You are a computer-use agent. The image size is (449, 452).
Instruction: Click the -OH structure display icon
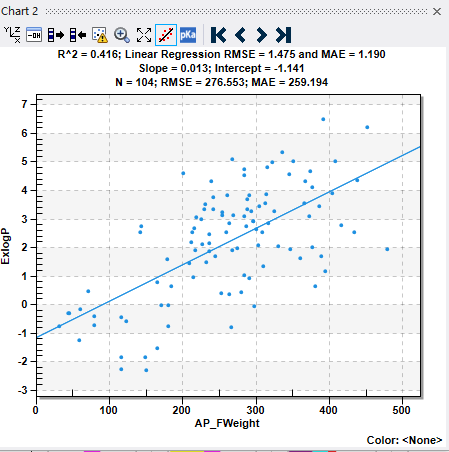[x=34, y=35]
